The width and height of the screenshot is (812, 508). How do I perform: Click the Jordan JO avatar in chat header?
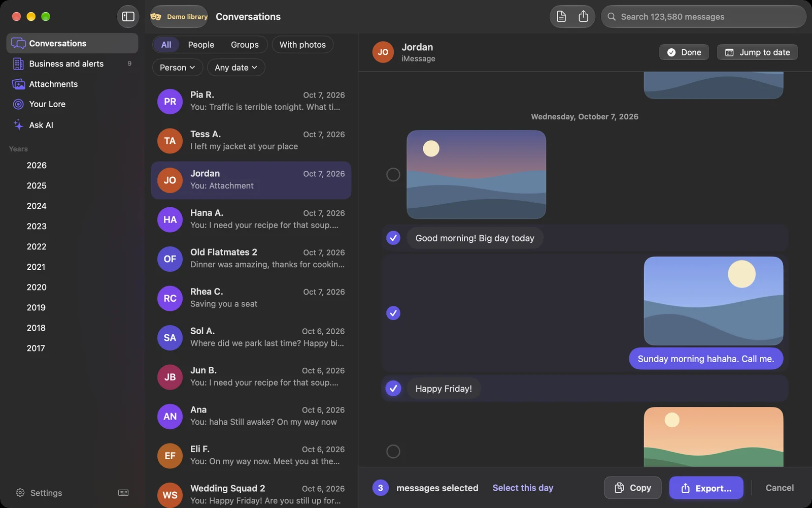(383, 52)
